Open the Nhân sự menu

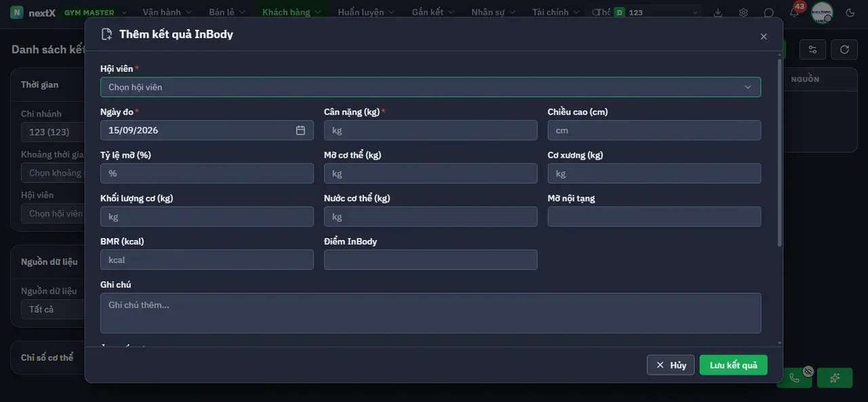(x=493, y=12)
